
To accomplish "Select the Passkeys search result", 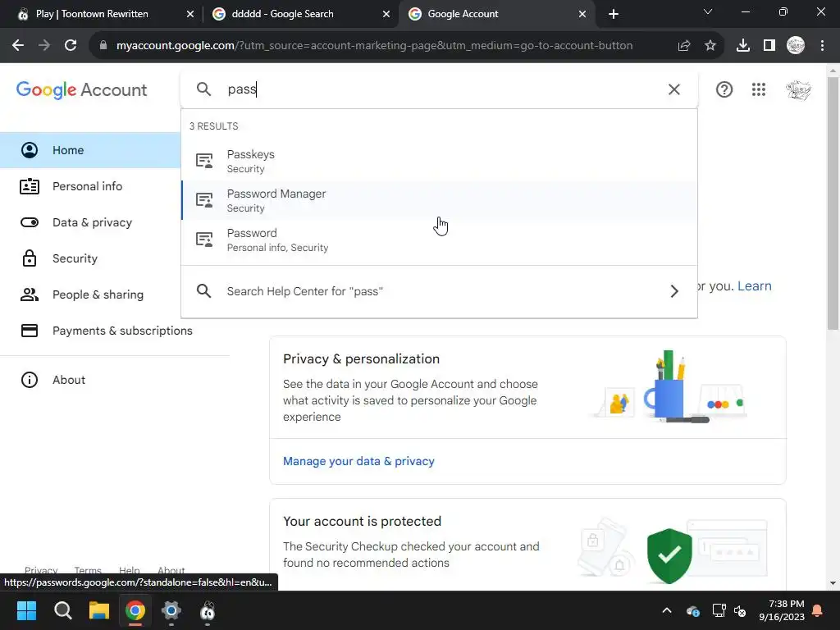I will (440, 161).
